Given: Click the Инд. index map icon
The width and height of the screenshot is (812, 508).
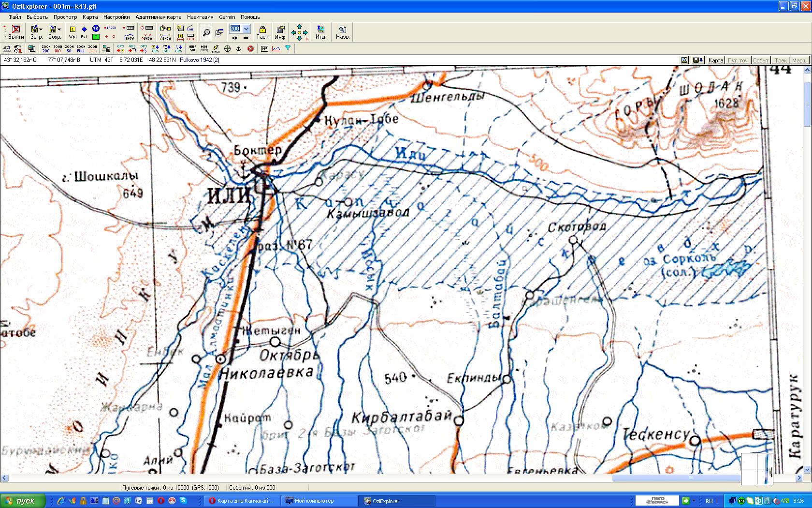Looking at the screenshot, I should [320, 32].
